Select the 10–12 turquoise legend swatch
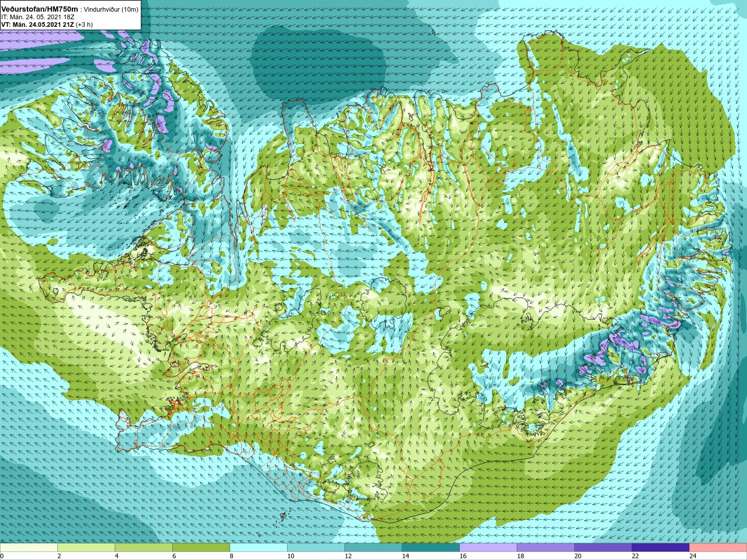This screenshot has width=747, height=560. coord(316,548)
